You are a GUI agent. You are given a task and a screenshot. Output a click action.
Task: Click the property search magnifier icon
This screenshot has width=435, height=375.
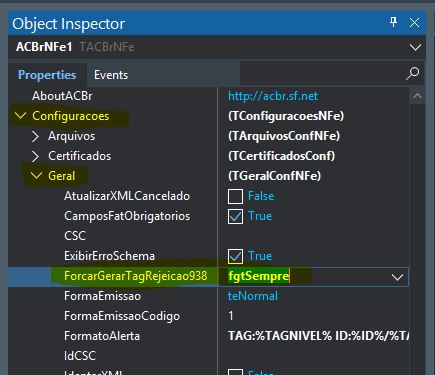(x=412, y=74)
